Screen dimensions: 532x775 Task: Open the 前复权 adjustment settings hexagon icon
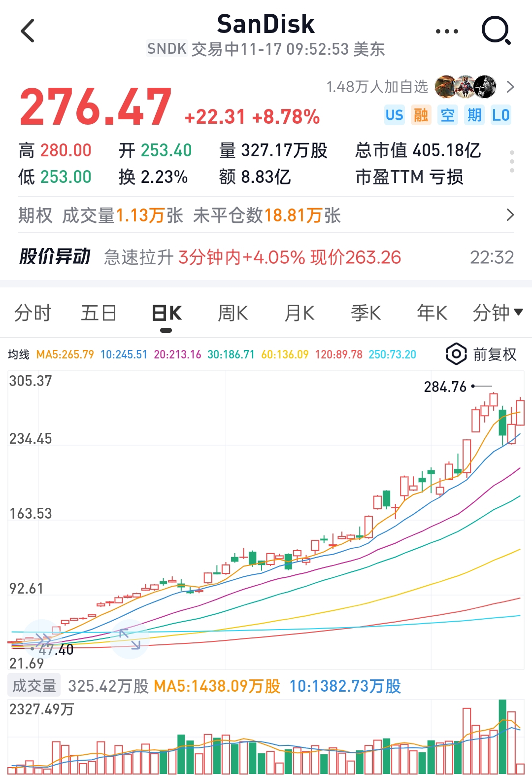[456, 354]
